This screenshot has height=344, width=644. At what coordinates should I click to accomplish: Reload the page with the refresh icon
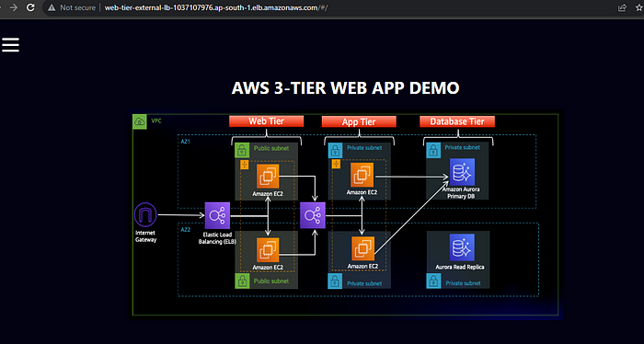(30, 7)
